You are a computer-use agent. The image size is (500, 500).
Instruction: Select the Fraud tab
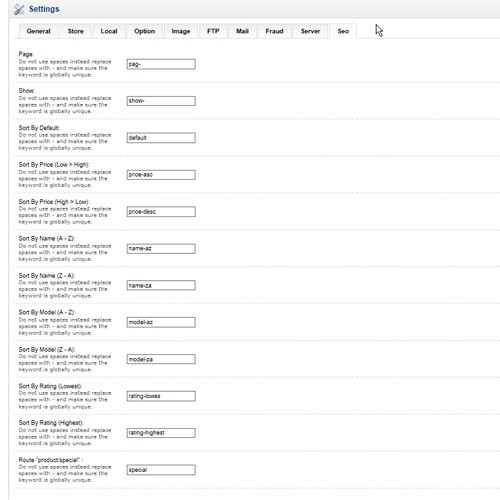[x=274, y=31]
